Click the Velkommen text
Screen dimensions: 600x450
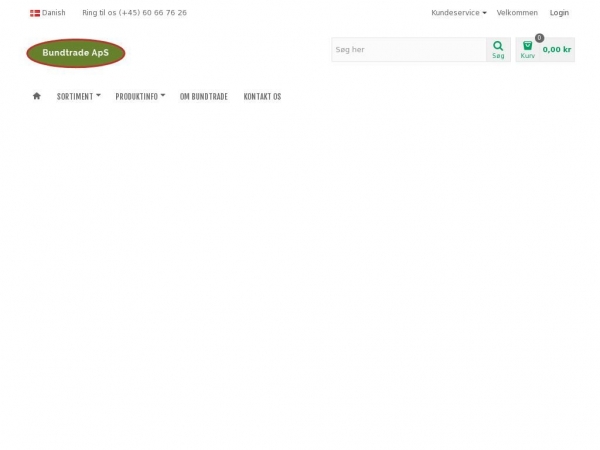click(x=517, y=13)
